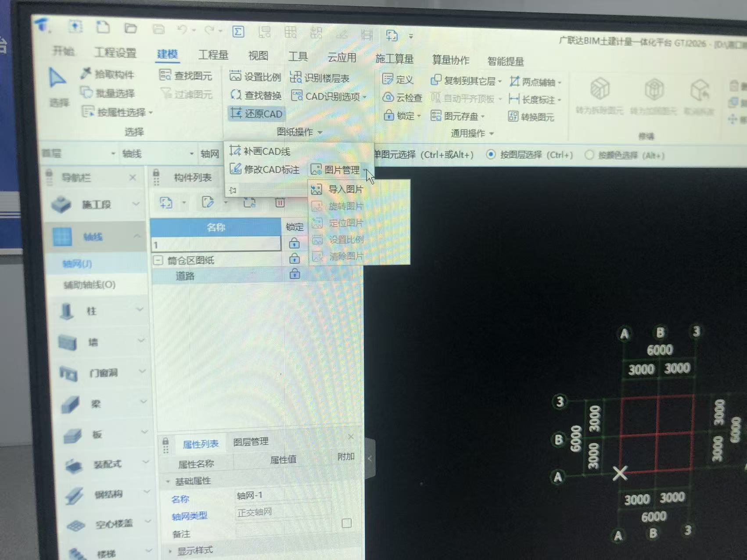
Task: Select 辅助轴线(O) in navigation tree
Action: [x=90, y=285]
